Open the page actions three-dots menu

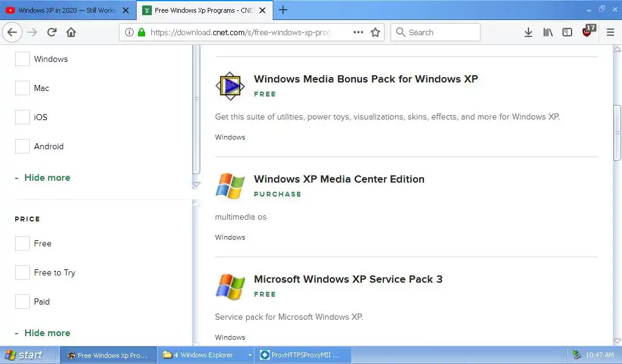pos(358,32)
